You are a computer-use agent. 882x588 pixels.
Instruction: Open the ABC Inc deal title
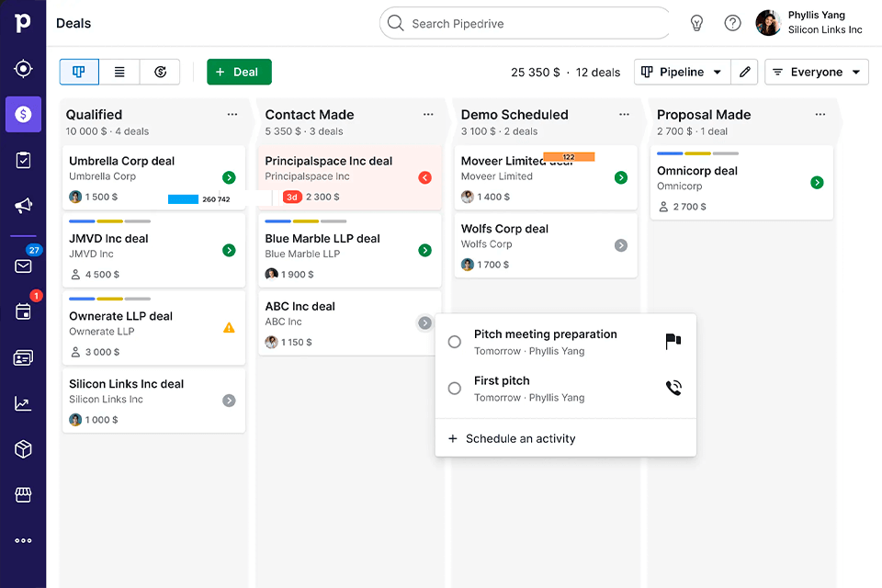click(300, 306)
